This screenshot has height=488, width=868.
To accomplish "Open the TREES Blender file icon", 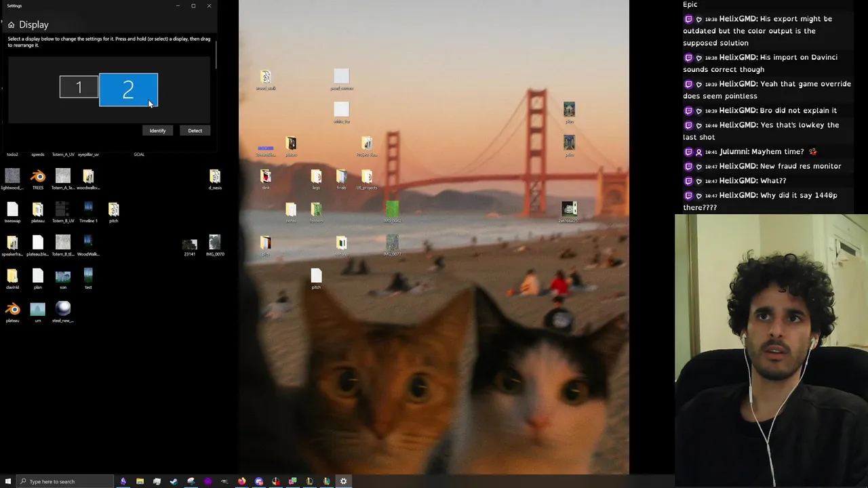I will pyautogui.click(x=38, y=176).
